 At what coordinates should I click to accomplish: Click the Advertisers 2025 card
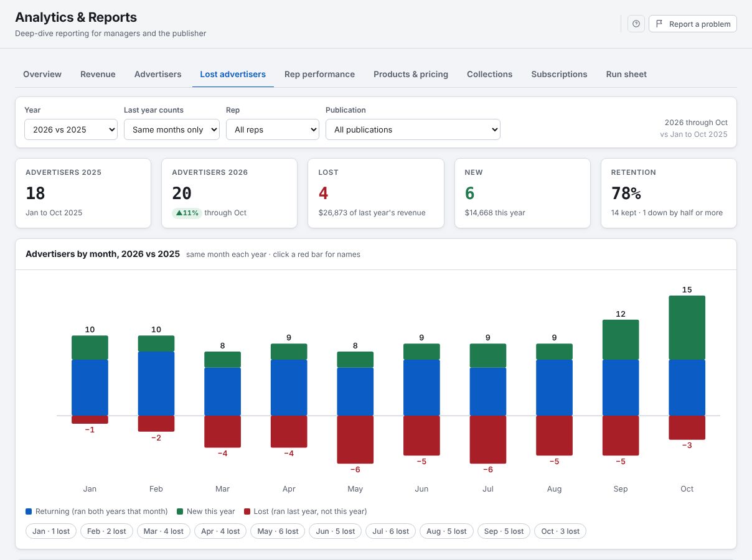pos(83,194)
